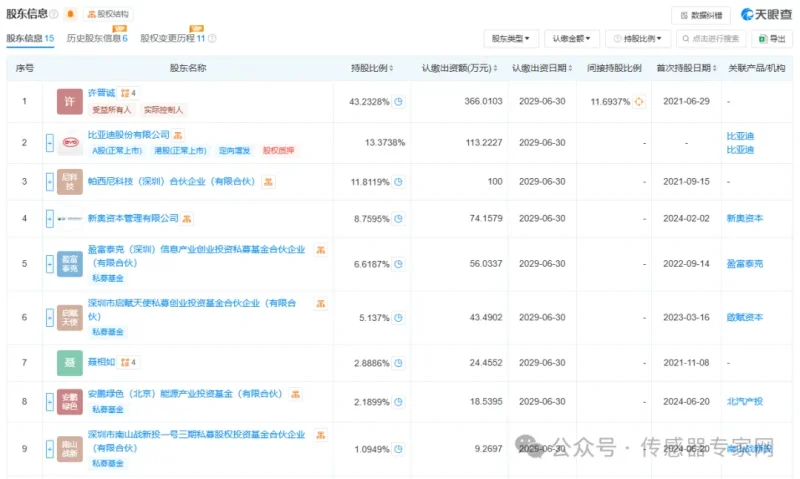800x479 pixels.
Task: Click the bell alert icon beside 股东信息
Action: 70,14
